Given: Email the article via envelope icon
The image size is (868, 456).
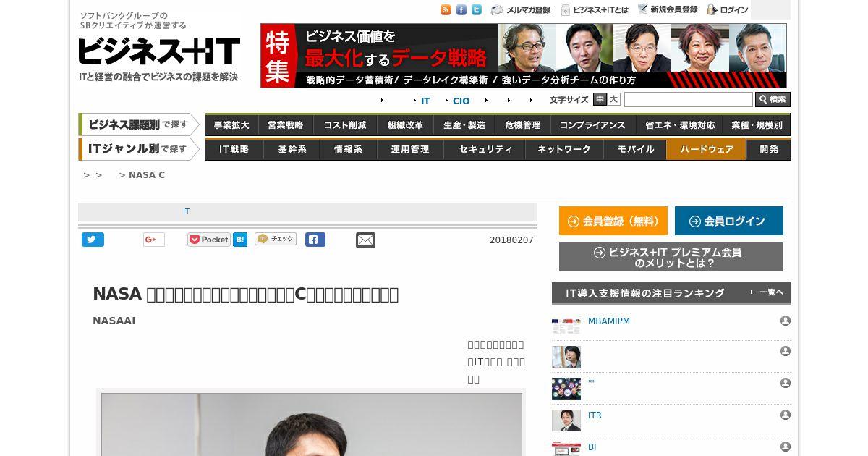Looking at the screenshot, I should (365, 240).
